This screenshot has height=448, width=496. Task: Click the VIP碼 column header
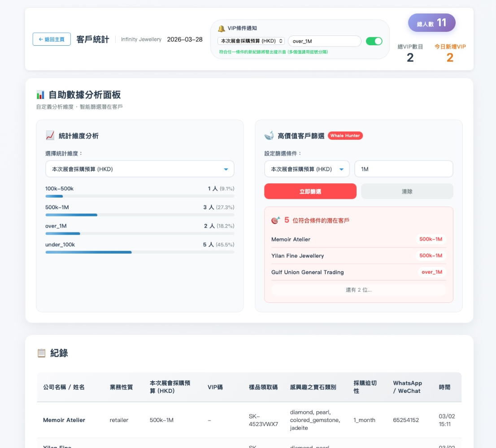(x=215, y=387)
